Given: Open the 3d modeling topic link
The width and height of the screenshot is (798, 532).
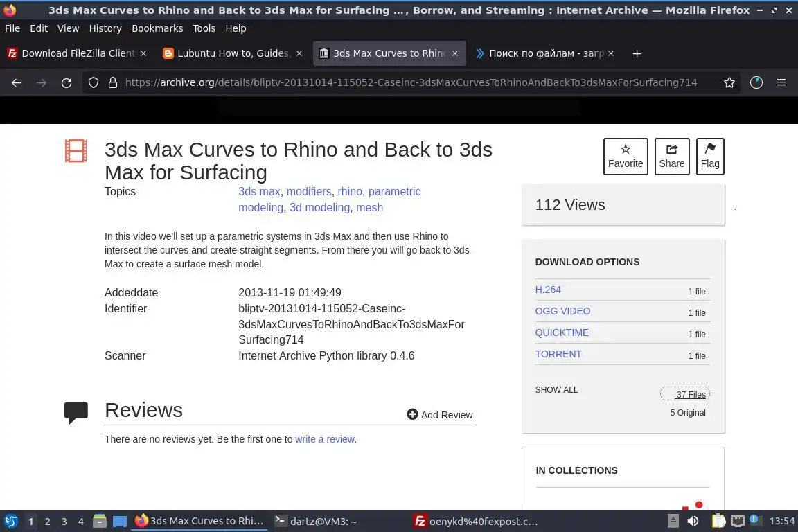Looking at the screenshot, I should point(319,207).
